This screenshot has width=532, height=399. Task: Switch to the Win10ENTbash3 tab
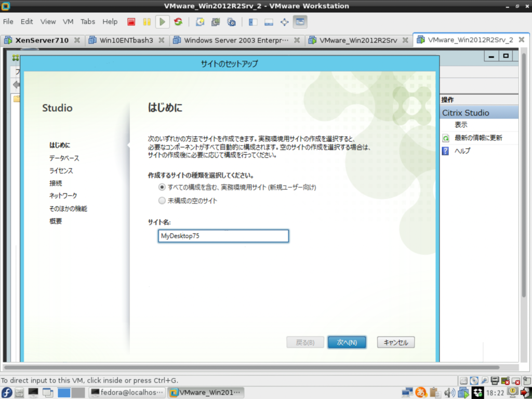coord(126,41)
